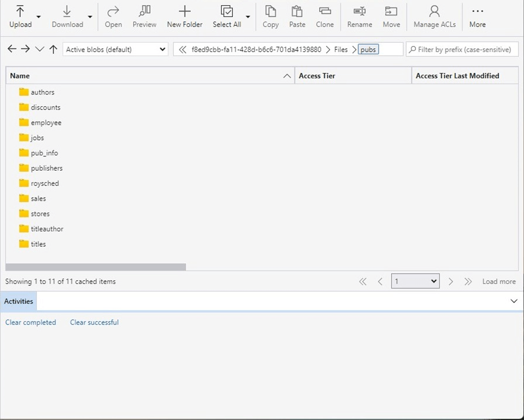Click the Upload toolbar icon
The image size is (524, 420).
[x=20, y=17]
